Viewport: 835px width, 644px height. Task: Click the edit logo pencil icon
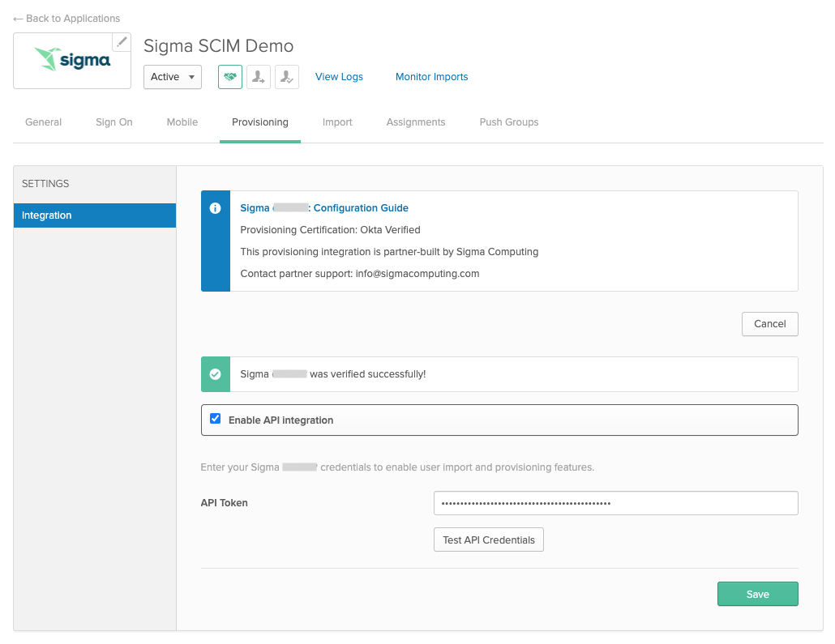click(x=122, y=42)
